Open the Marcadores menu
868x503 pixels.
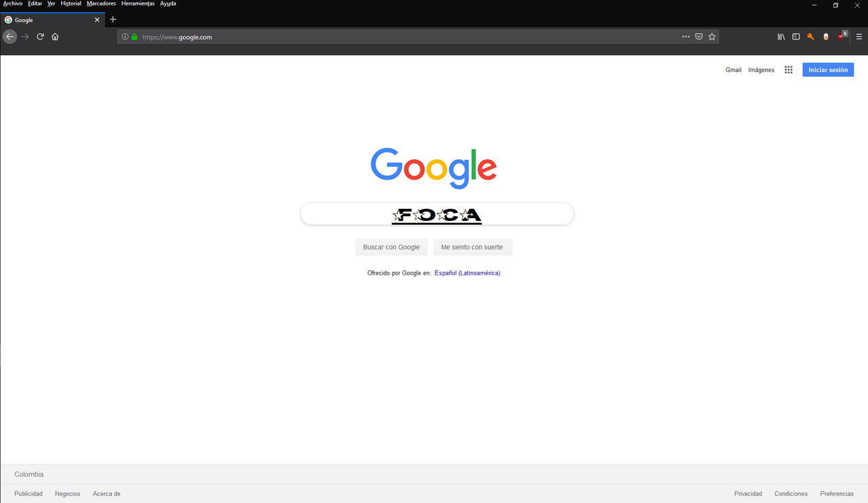[x=101, y=3]
